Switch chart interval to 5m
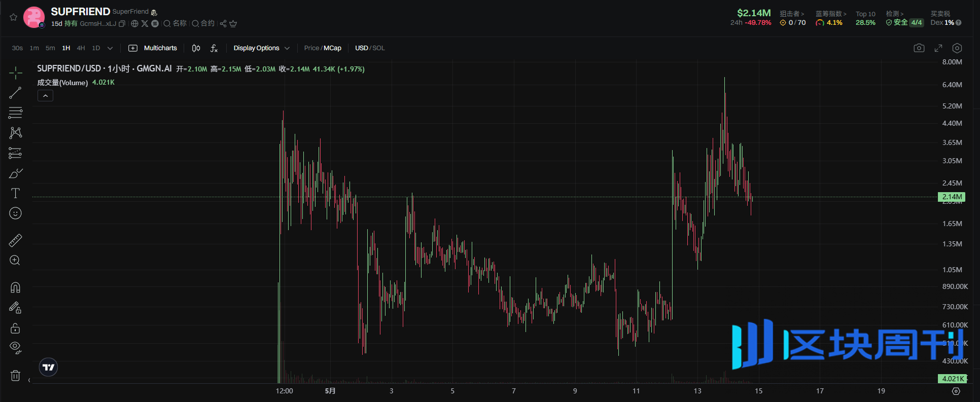Screen dimensions: 980x402 pos(50,48)
